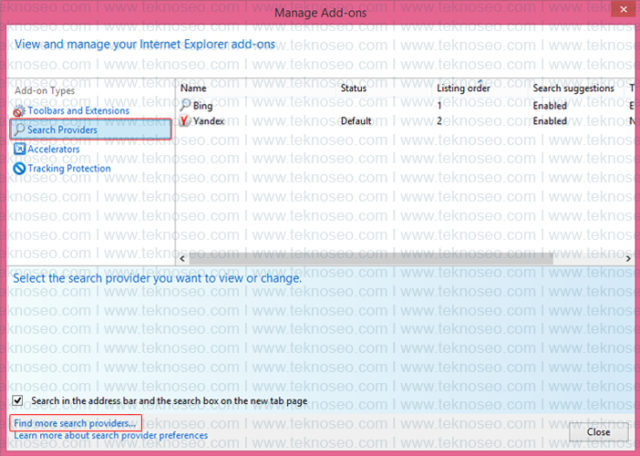Screen dimensions: 640x456
Task: Click the red Yandex Y icon
Action: point(185,121)
